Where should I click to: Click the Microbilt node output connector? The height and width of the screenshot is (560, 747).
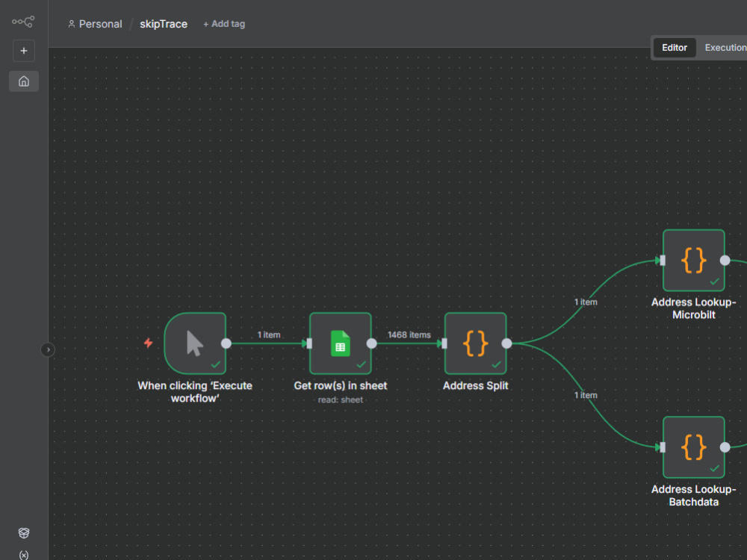click(725, 261)
